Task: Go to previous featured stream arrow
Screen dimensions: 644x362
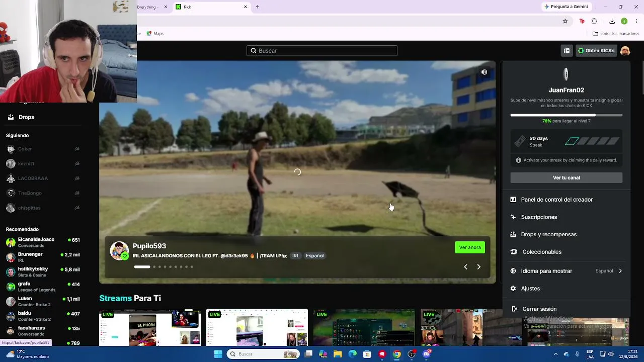Action: pos(465,267)
